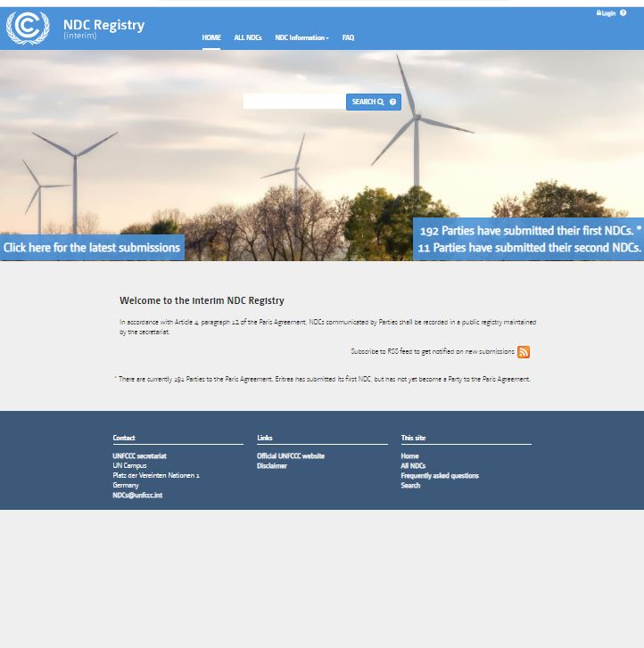
Task: Open the UNFCCC secretariat footer link
Action: 139,455
